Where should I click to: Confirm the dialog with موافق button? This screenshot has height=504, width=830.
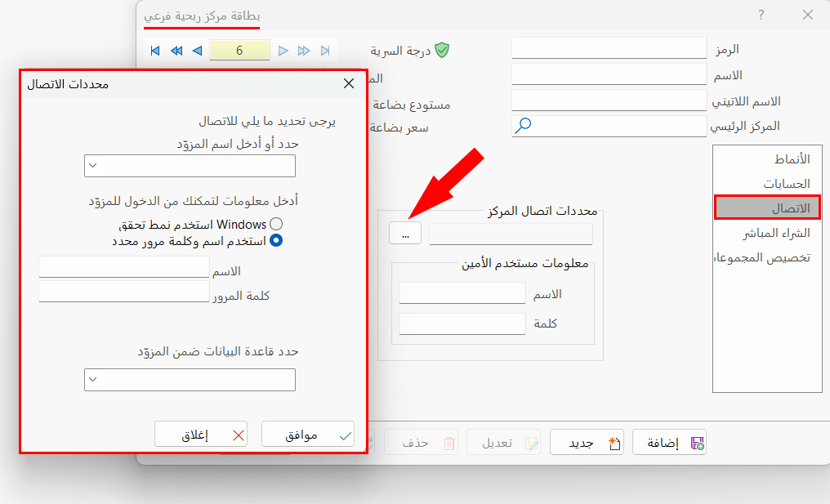pos(308,434)
